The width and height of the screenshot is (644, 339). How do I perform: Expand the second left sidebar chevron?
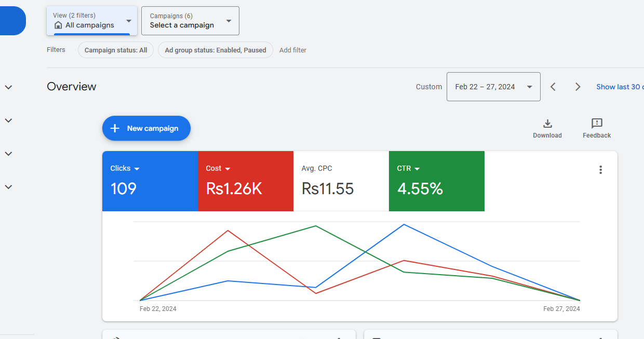[8, 120]
